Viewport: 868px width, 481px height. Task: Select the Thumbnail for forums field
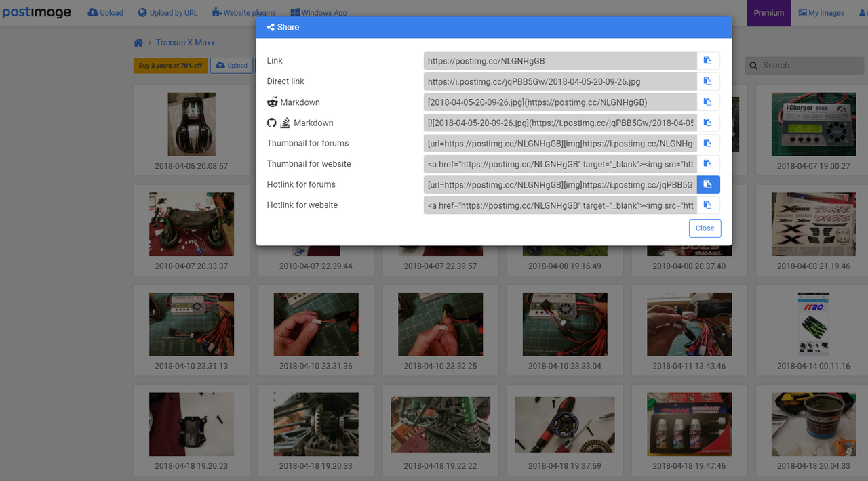tap(560, 143)
